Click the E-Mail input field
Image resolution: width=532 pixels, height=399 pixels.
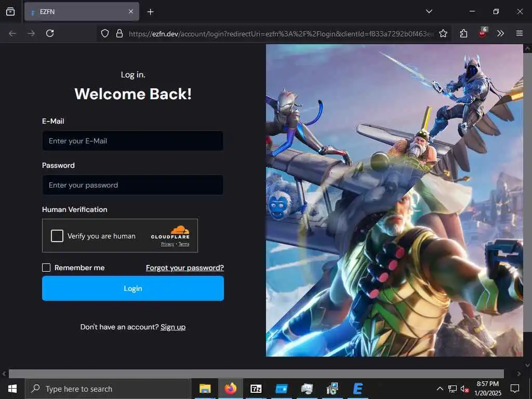click(132, 141)
